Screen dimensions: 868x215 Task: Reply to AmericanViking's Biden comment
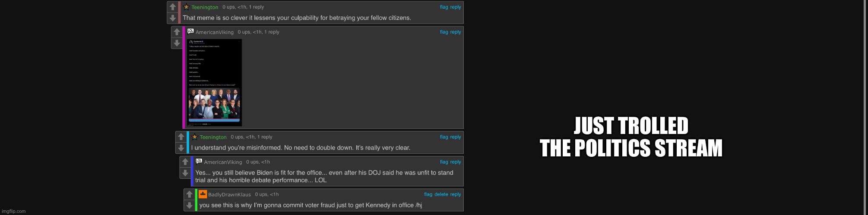click(456, 162)
